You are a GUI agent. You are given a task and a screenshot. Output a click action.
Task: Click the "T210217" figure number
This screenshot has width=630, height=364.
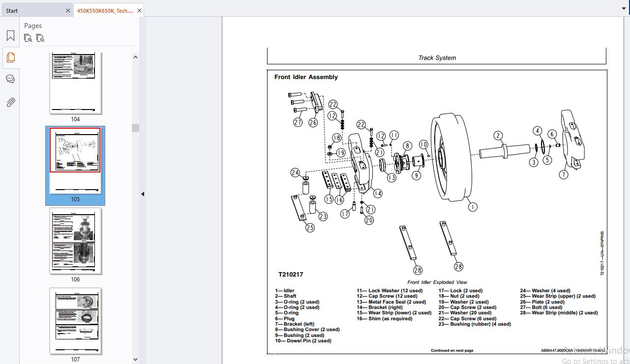point(291,275)
